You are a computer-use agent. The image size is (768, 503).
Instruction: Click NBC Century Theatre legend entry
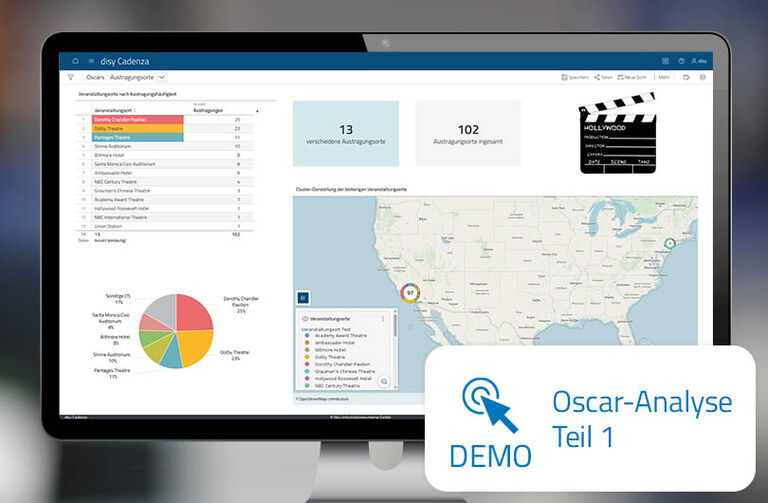click(x=333, y=386)
